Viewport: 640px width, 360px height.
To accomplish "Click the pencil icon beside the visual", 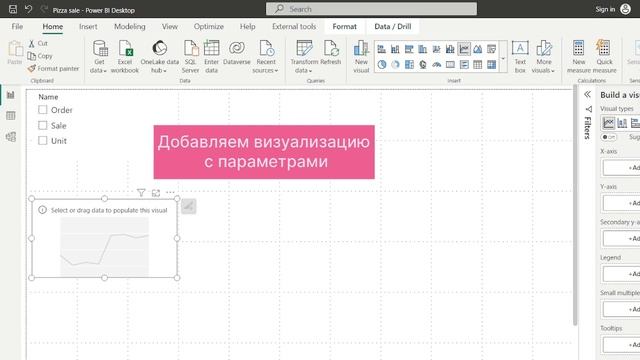I will 189,207.
